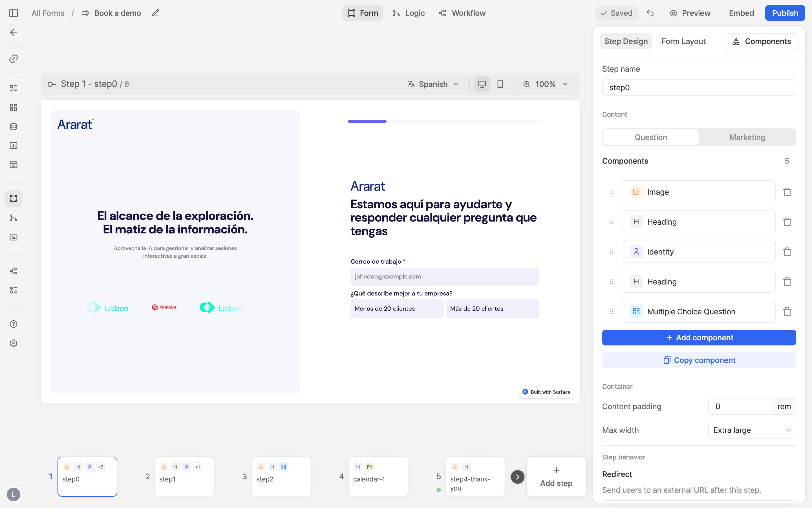This screenshot has height=508, width=812.
Task: Click the Add component button
Action: click(x=699, y=337)
